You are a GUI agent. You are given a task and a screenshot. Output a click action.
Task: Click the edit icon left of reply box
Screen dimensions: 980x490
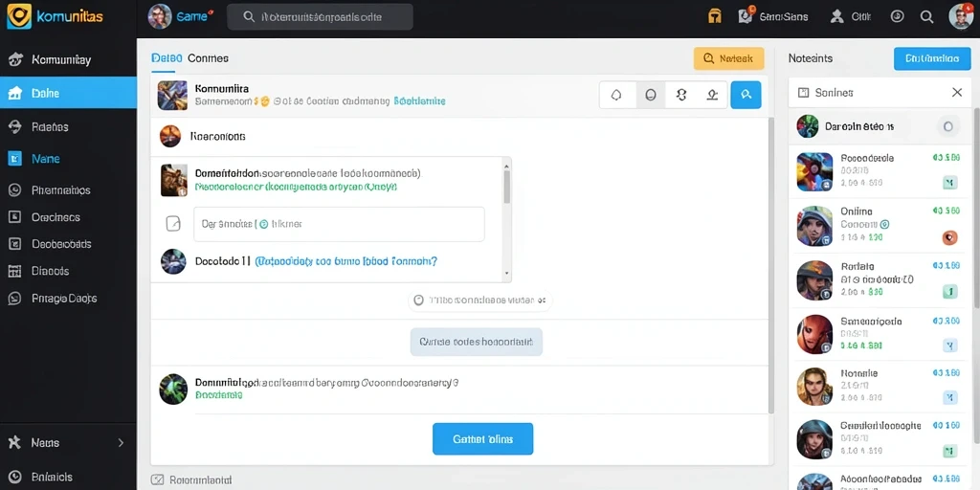pos(173,223)
